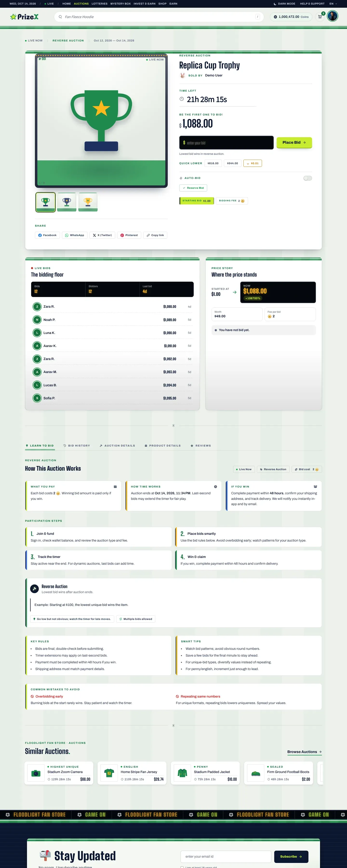Select the $544.00 quick lower amount

click(x=233, y=163)
